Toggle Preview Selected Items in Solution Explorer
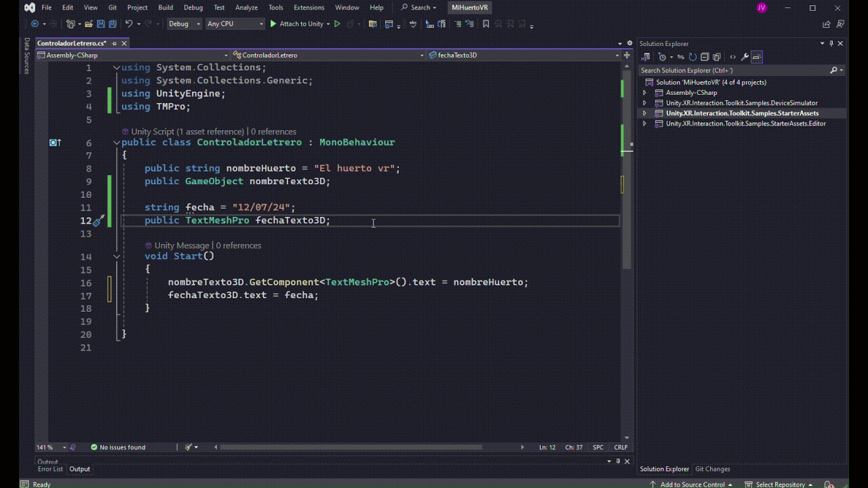 757,57
